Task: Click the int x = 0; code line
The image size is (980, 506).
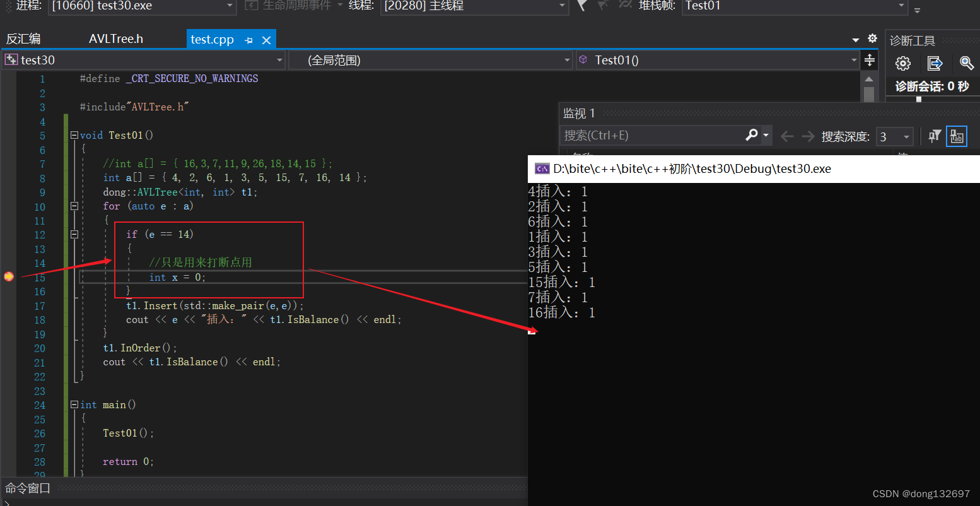Action: point(178,277)
